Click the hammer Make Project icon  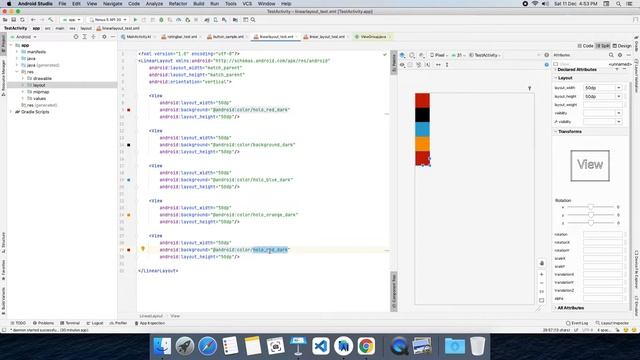tap(51, 20)
